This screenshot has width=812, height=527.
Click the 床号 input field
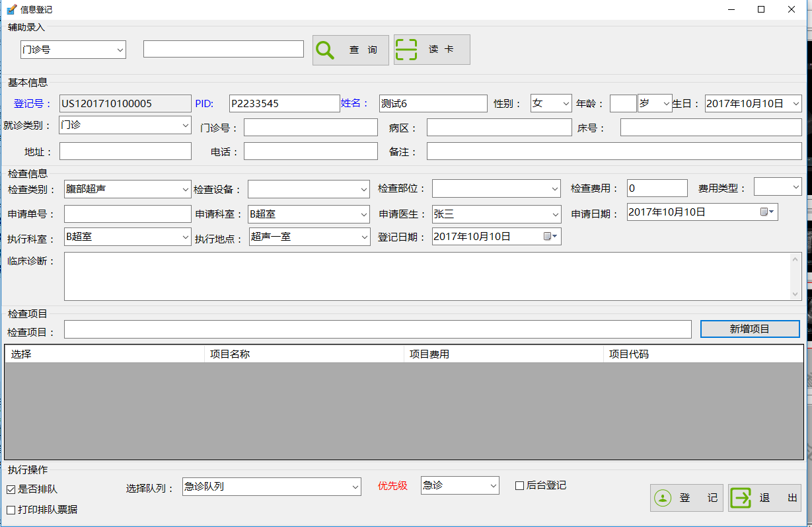pyautogui.click(x=711, y=128)
